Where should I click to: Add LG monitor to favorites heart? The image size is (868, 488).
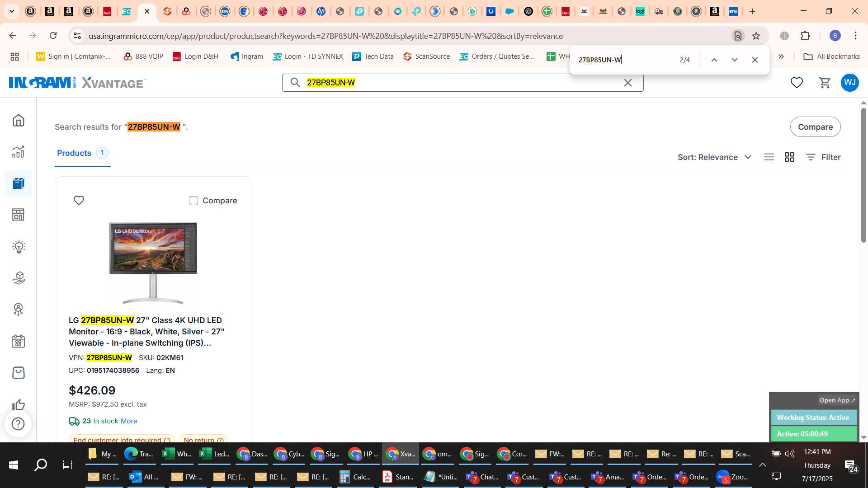[79, 200]
